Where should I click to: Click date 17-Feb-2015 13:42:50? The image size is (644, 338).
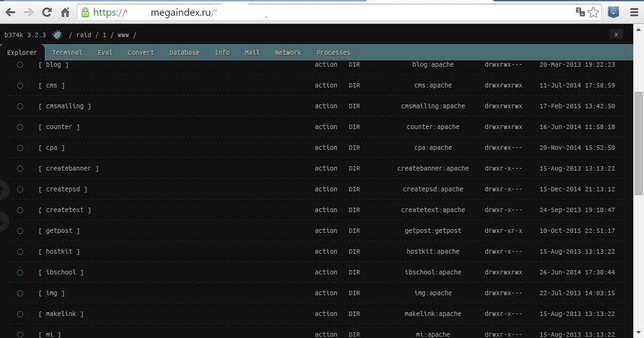coord(577,106)
